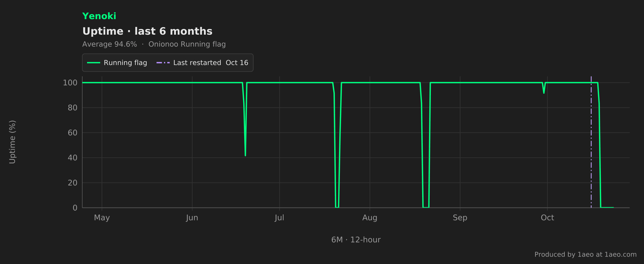
Task: Click the May x-axis label
Action: (x=102, y=218)
